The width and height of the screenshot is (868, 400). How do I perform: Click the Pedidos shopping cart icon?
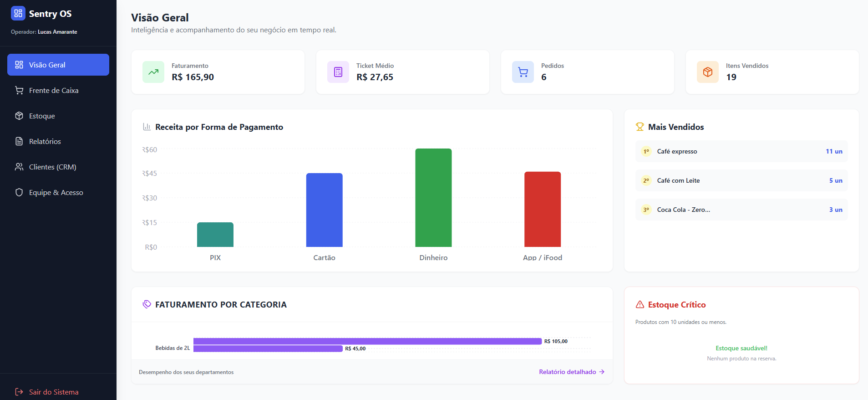click(523, 72)
